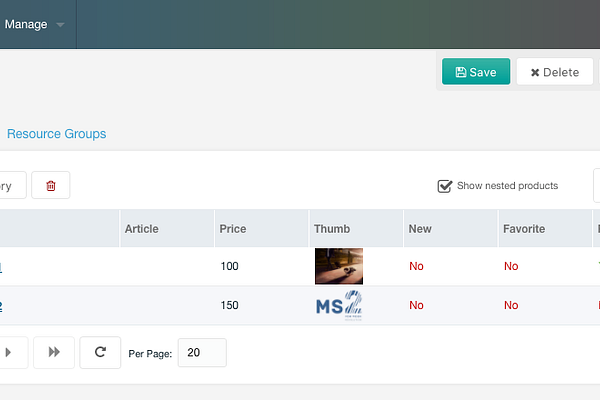Click the Delete button
Image resolution: width=600 pixels, height=400 pixels.
click(555, 72)
